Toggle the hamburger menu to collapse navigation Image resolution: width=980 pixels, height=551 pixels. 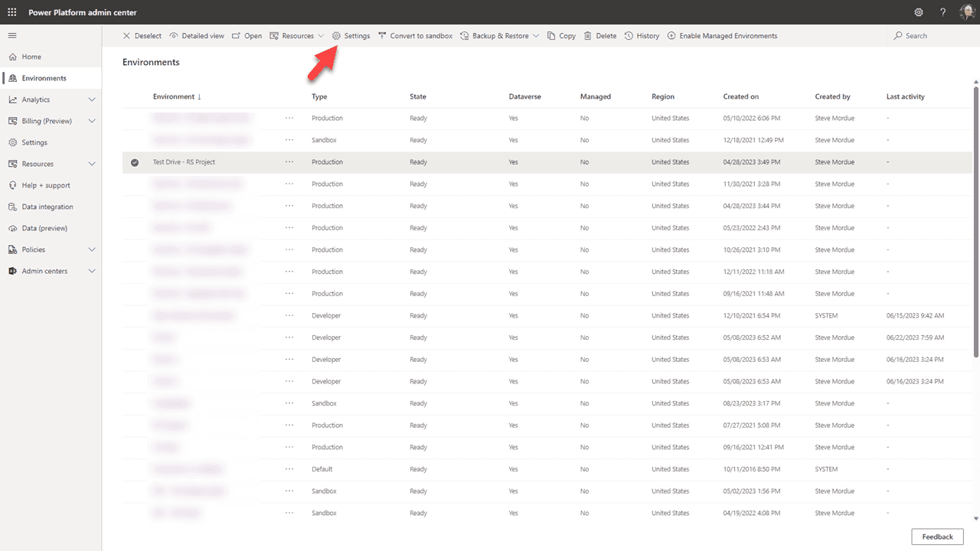[x=11, y=34]
